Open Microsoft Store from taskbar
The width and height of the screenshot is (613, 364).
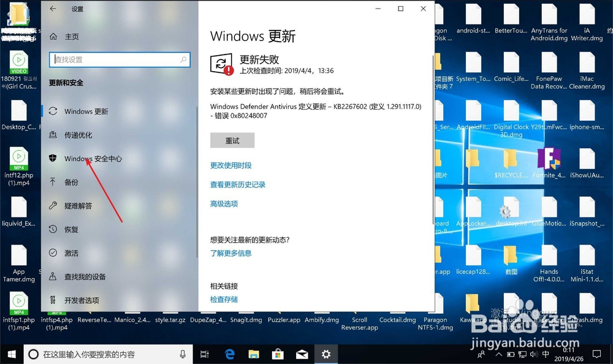pyautogui.click(x=278, y=354)
